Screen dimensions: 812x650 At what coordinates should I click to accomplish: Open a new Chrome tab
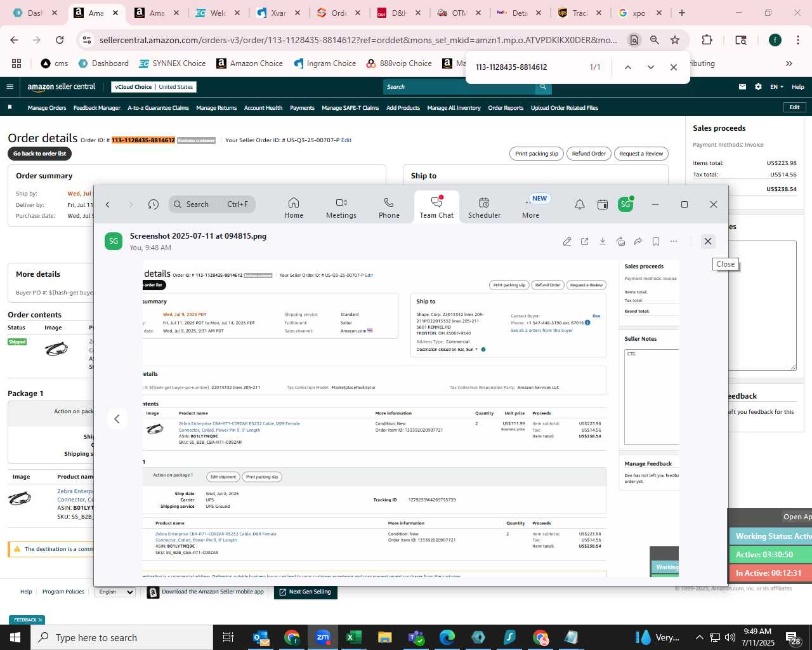click(682, 13)
